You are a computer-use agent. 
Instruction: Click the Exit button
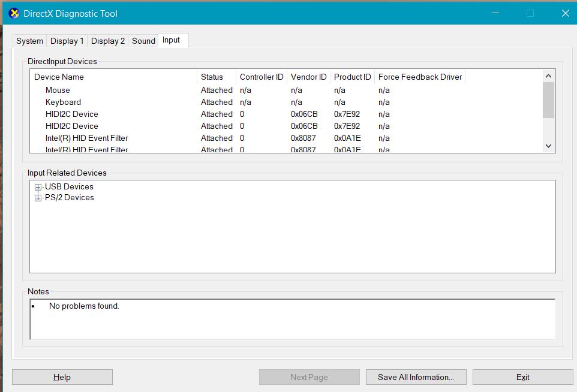click(x=523, y=377)
